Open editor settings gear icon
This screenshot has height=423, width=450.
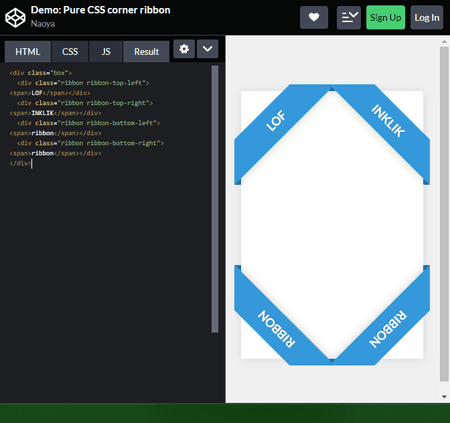184,49
